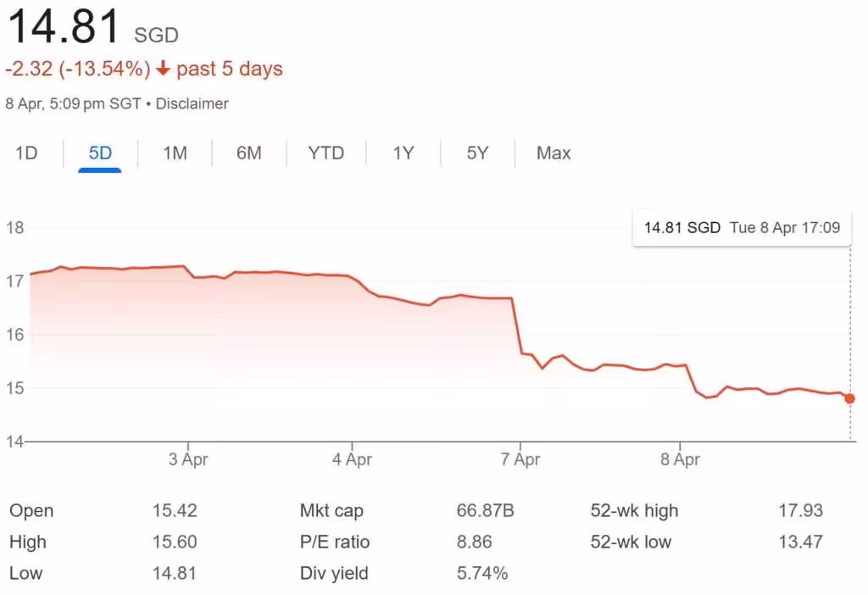Screen dimensions: 868x595
Task: View the 1Y stock chart
Action: 402,153
